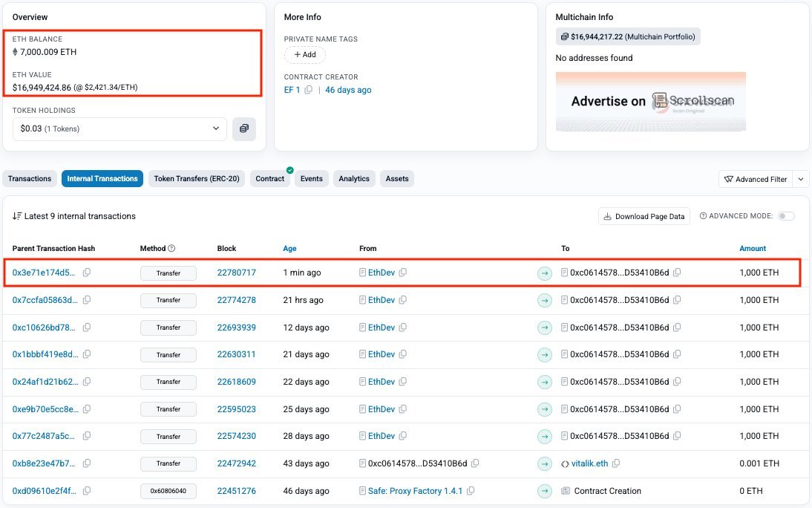
Task: Click the Advertise on Scrollscan banner
Action: (650, 102)
